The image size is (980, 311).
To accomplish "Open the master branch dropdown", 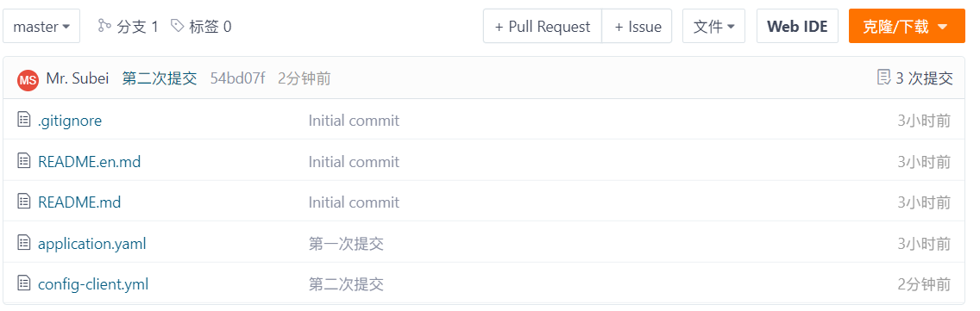I will point(41,26).
